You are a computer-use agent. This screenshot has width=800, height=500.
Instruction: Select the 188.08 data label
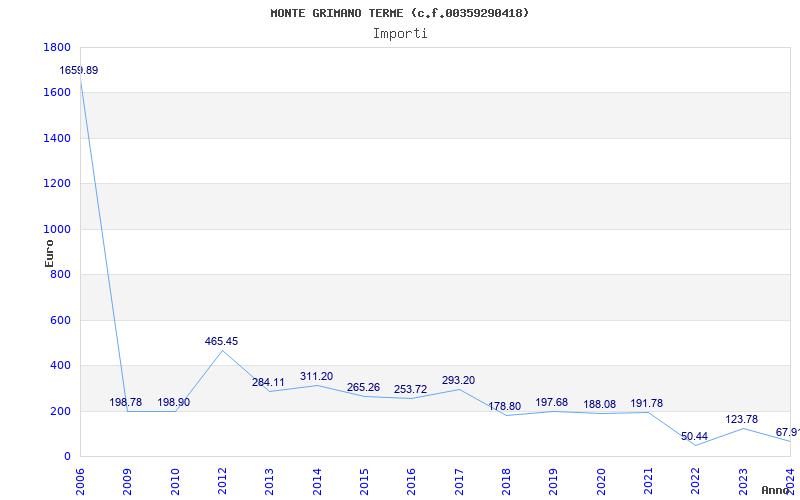[599, 404]
